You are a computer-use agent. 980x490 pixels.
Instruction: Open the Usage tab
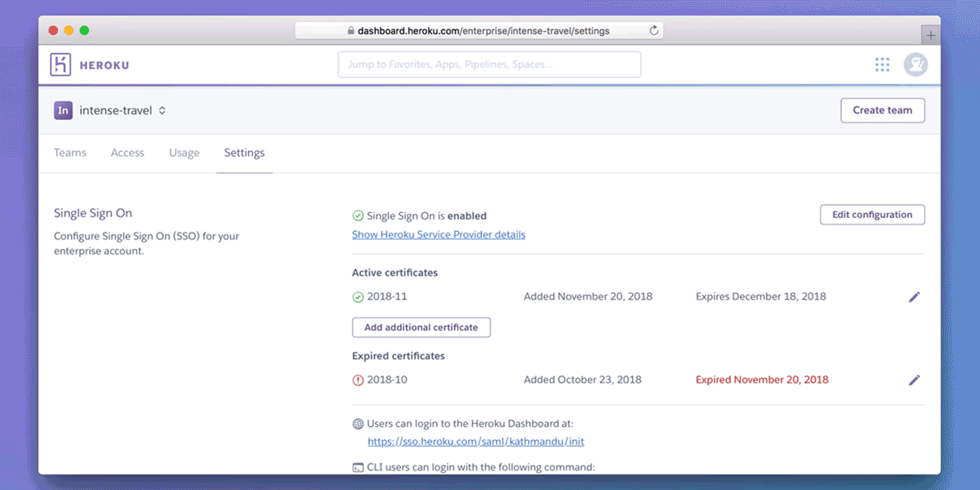point(184,153)
